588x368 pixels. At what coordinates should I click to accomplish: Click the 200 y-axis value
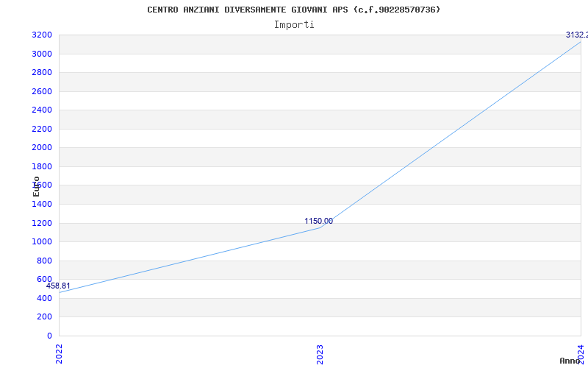tap(44, 317)
